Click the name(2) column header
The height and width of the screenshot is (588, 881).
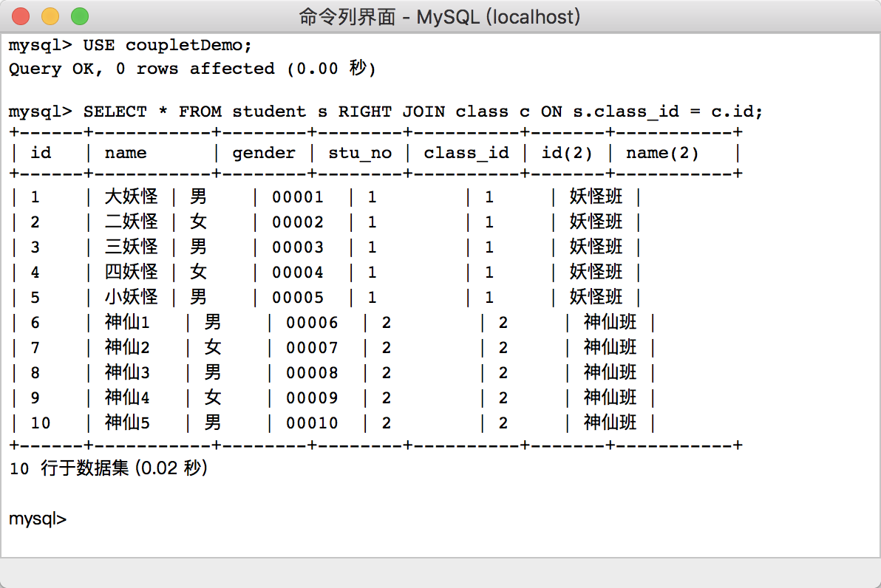point(662,153)
